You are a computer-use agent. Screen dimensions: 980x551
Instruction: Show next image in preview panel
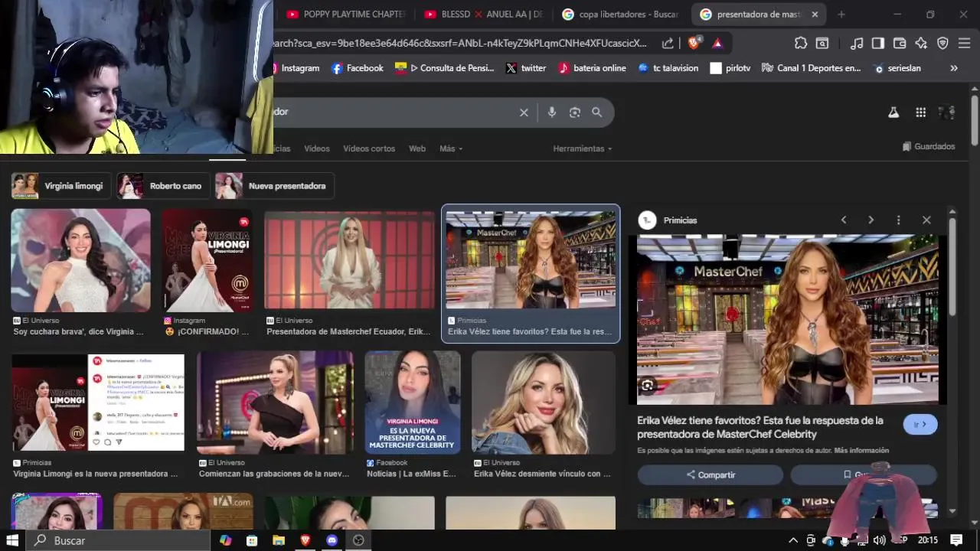click(871, 220)
